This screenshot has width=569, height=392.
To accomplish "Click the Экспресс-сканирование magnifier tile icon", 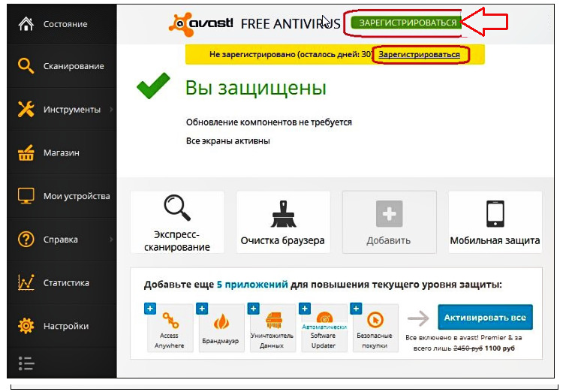I will pos(177,207).
